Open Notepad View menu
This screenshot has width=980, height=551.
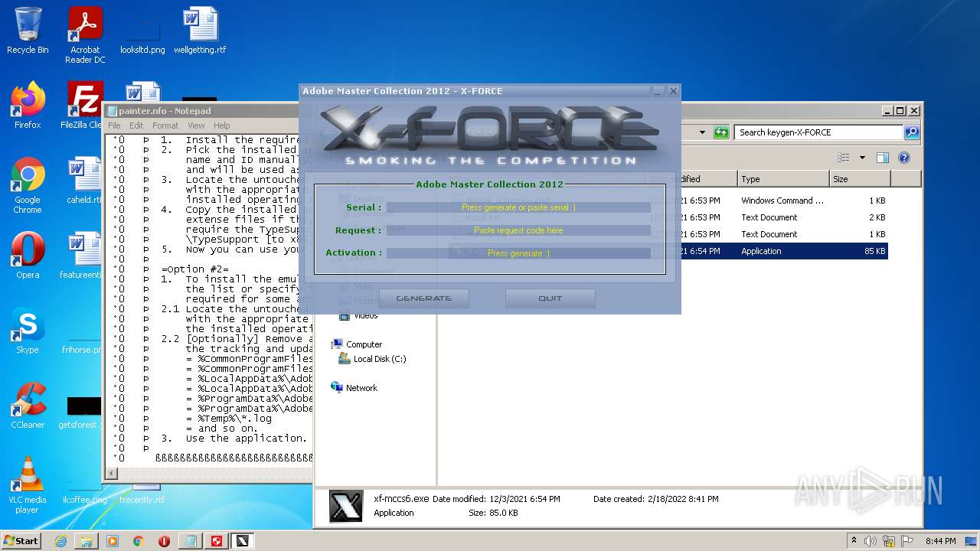(x=196, y=126)
